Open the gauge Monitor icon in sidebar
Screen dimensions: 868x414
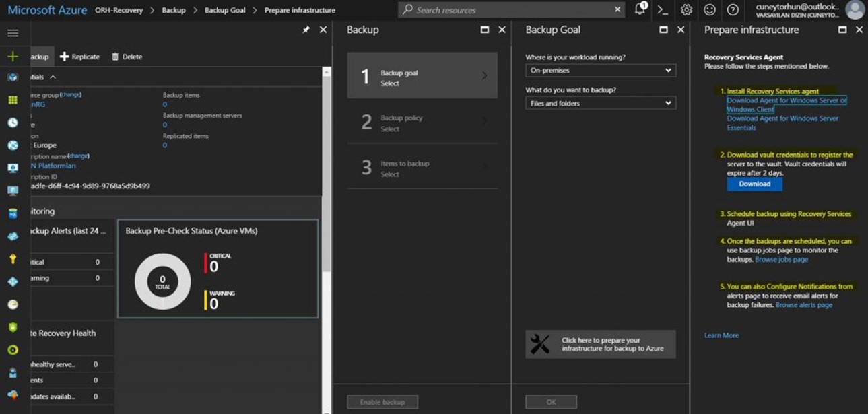(13, 304)
